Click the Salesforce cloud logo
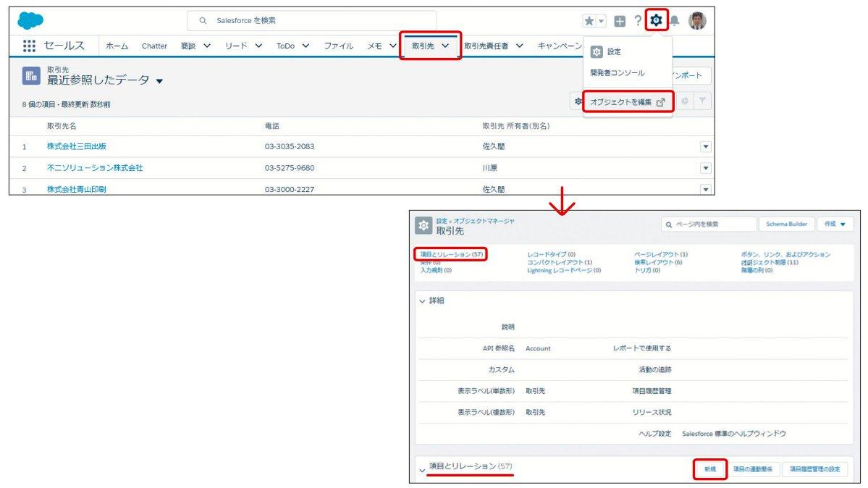The height and width of the screenshot is (488, 868). 30,20
